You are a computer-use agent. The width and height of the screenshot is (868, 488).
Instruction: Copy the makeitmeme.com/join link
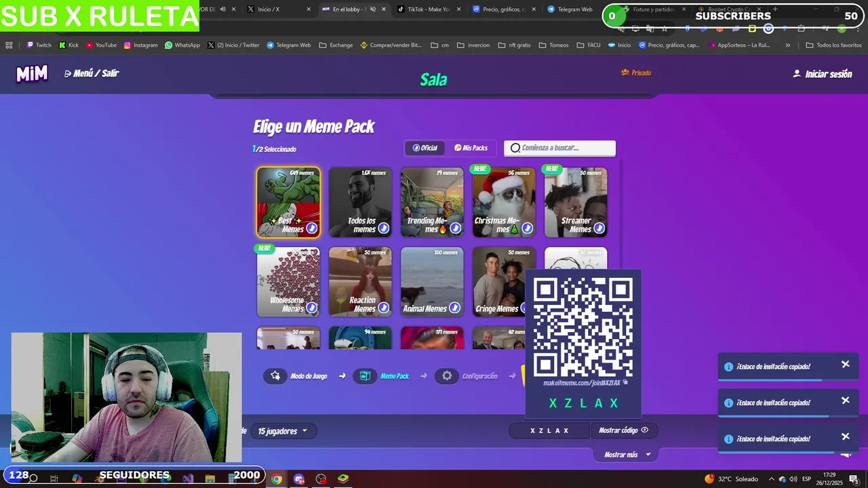click(584, 383)
